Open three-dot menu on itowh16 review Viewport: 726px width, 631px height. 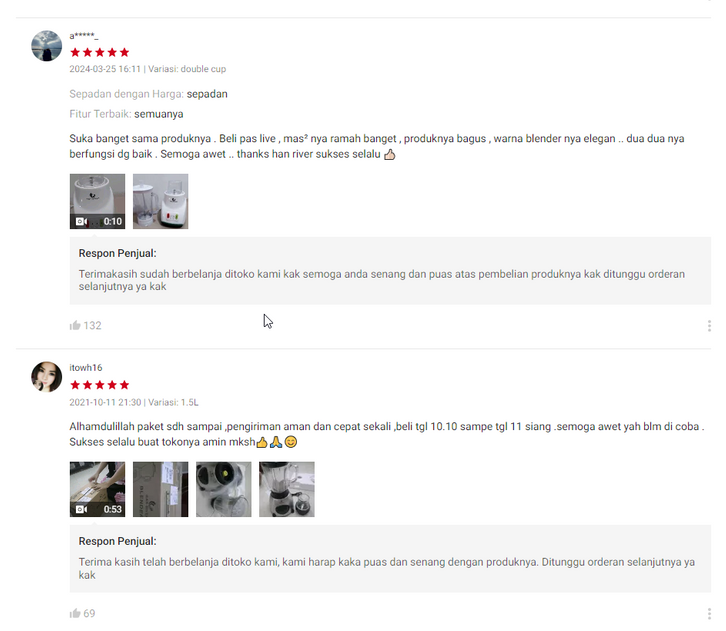click(x=709, y=614)
